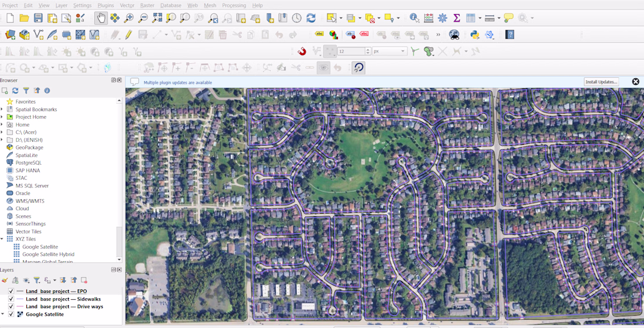This screenshot has width=644, height=328.
Task: Click the Help contents book icon
Action: point(510,35)
